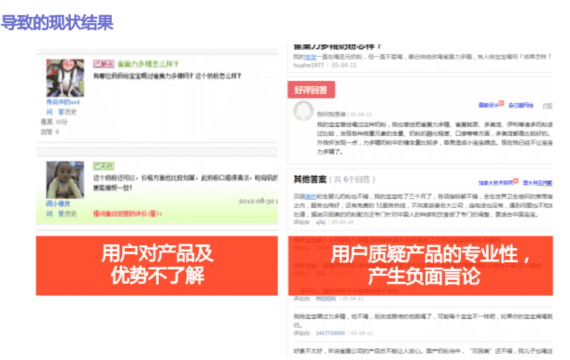Click the 2012-08-30 answer timestamp
The width and height of the screenshot is (570, 360).
click(x=258, y=201)
